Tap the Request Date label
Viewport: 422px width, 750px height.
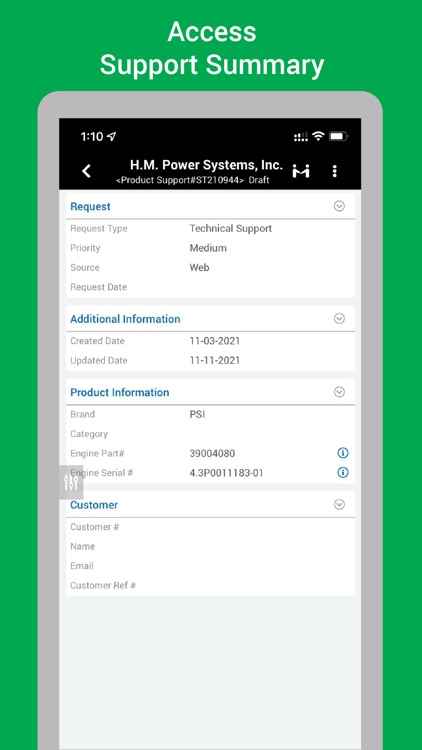pos(99,287)
